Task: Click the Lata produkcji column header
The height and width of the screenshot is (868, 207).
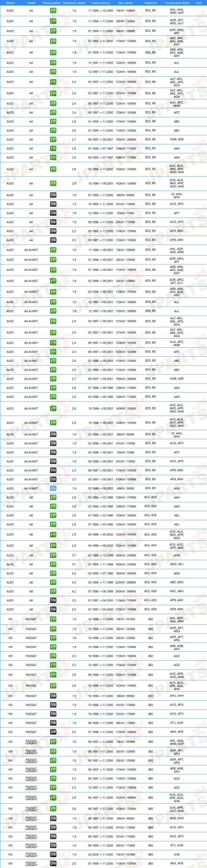Action: pyautogui.click(x=101, y=3)
